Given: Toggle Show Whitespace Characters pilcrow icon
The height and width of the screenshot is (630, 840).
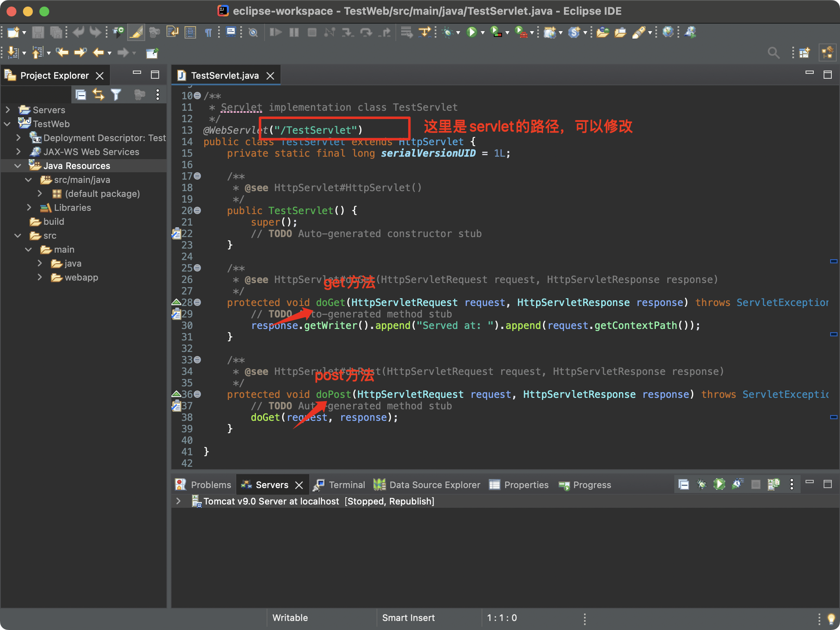Looking at the screenshot, I should 208,32.
